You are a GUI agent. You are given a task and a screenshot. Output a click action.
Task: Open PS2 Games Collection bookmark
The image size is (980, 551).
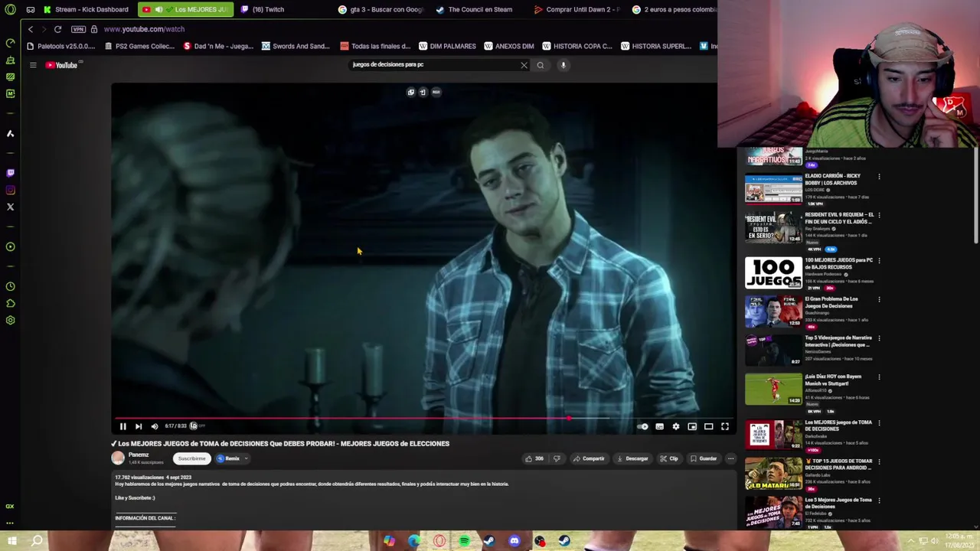pyautogui.click(x=140, y=46)
